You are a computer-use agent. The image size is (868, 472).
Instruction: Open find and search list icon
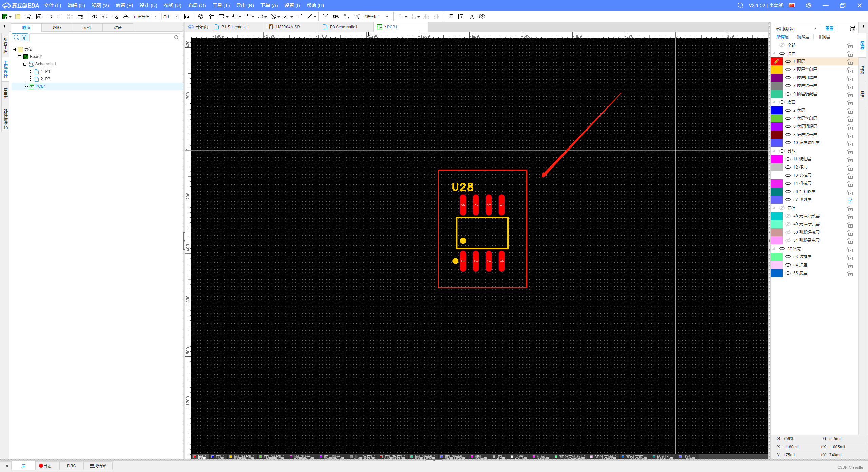(x=81, y=16)
